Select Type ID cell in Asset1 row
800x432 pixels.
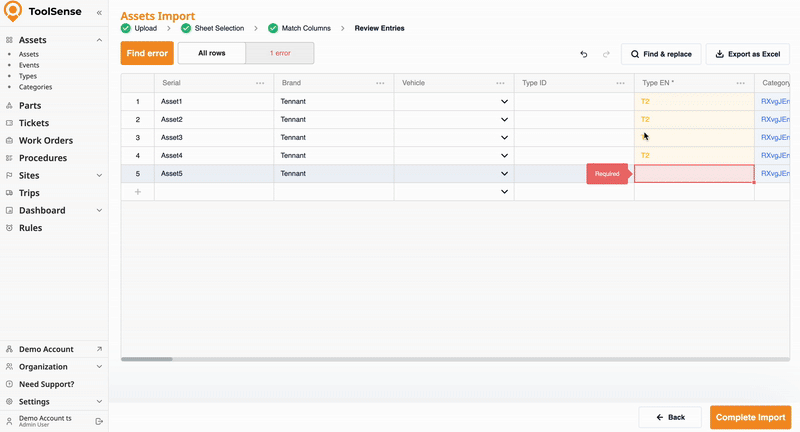[x=574, y=101]
